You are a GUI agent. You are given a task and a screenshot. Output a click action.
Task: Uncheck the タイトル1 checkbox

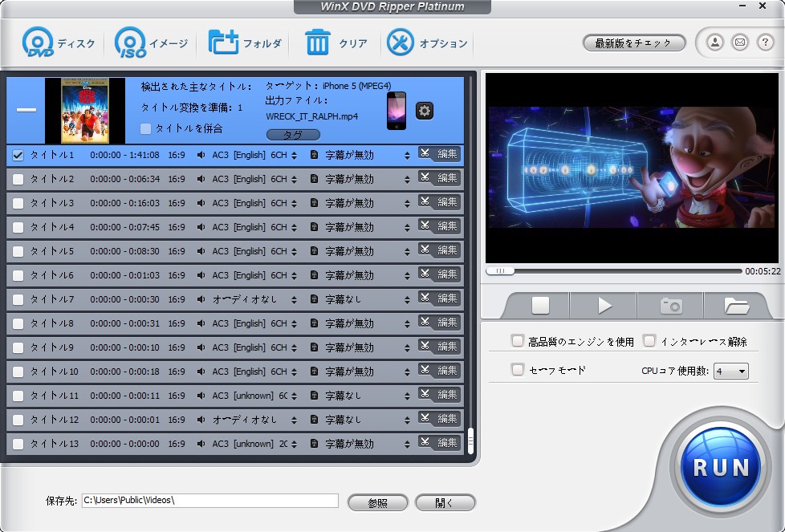pyautogui.click(x=18, y=155)
